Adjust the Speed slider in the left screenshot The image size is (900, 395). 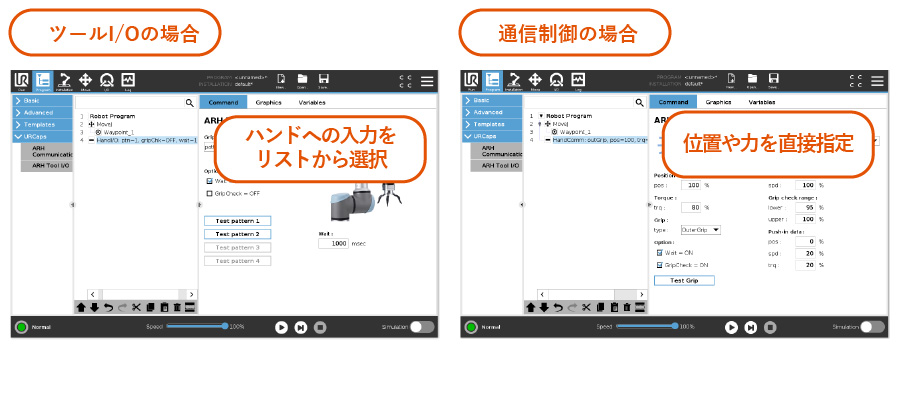coord(196,326)
